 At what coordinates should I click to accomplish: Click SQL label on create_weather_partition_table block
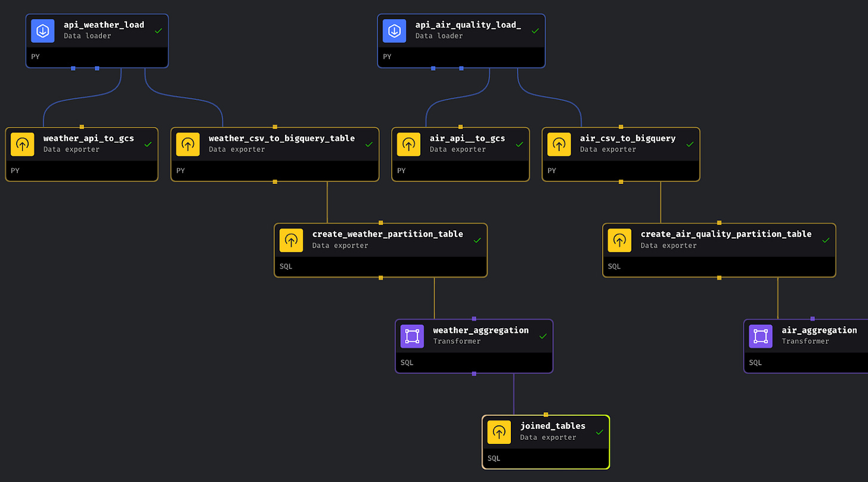(286, 267)
